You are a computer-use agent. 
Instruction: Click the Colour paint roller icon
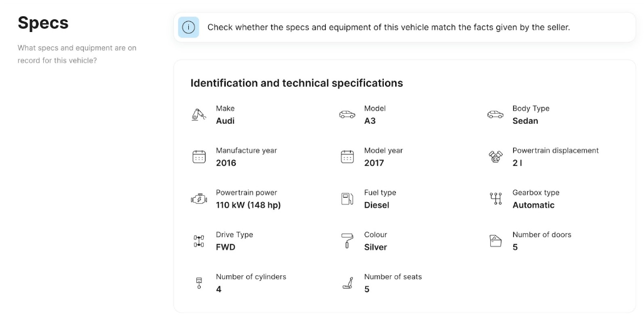click(347, 241)
